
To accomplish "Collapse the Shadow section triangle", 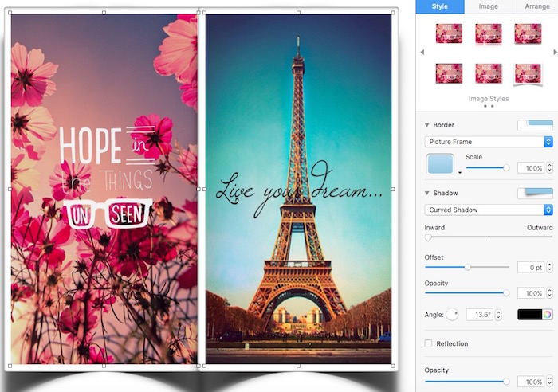I will (x=426, y=193).
